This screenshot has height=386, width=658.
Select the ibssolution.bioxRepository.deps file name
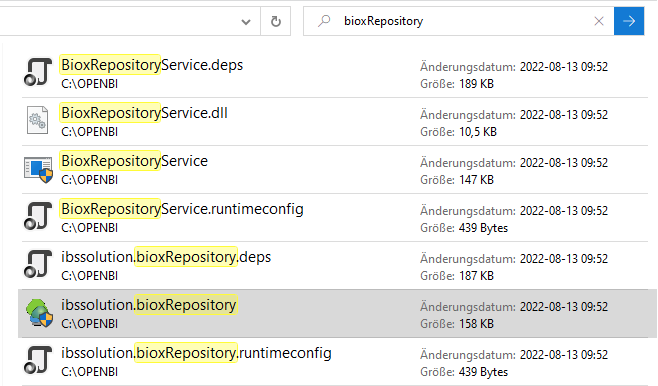point(166,257)
